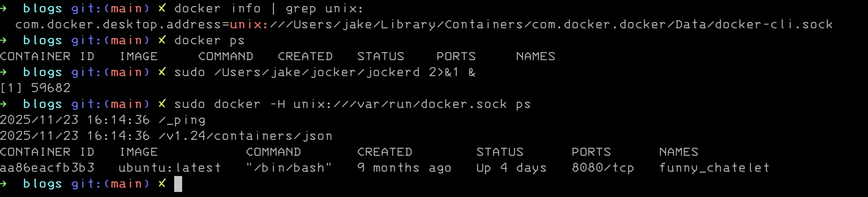
Task: Click the [1] job number marker
Action: tap(11, 88)
